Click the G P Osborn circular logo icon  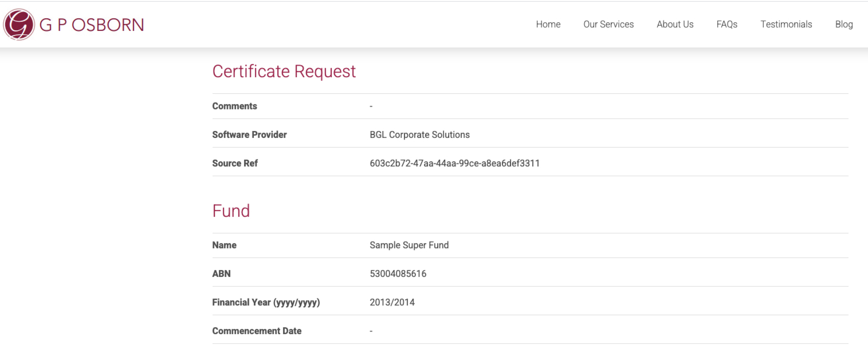coord(19,25)
